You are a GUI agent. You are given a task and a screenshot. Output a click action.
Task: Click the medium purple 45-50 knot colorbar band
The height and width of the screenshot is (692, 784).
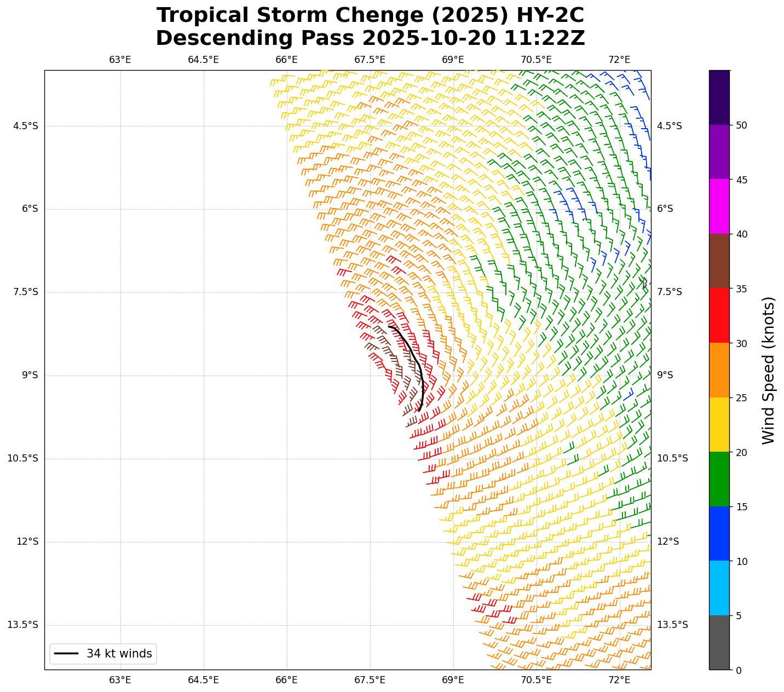pos(719,152)
